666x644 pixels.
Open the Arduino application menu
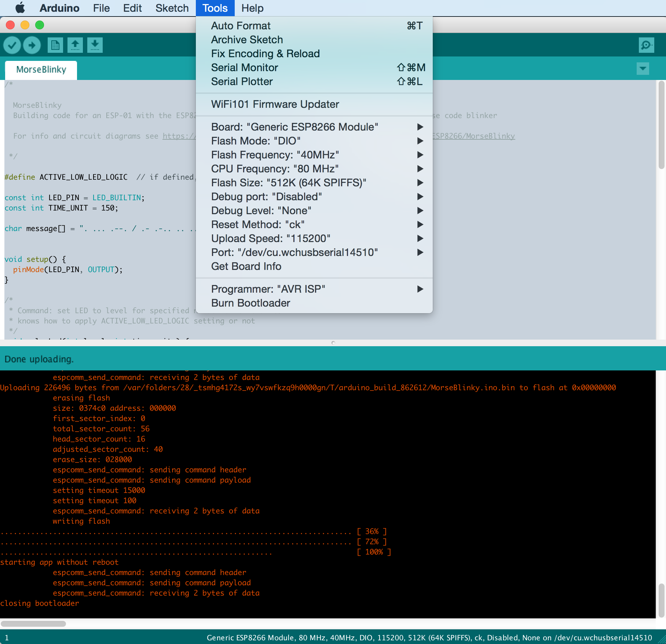(59, 8)
